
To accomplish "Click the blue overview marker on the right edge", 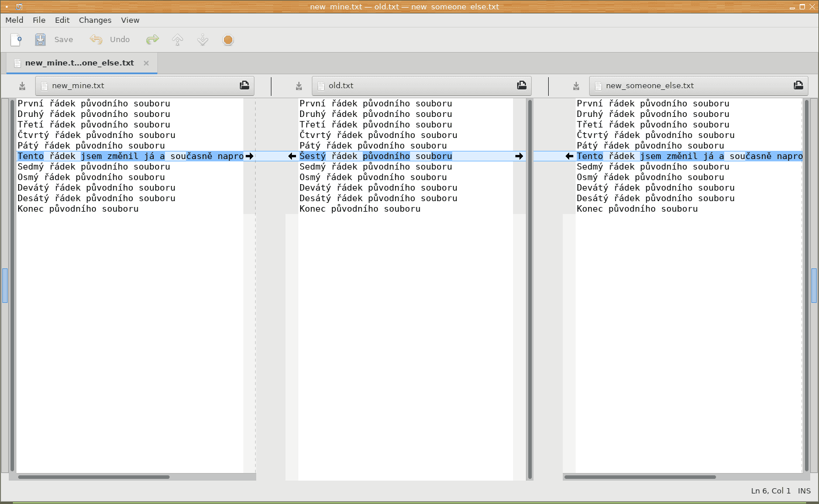I will coord(814,285).
